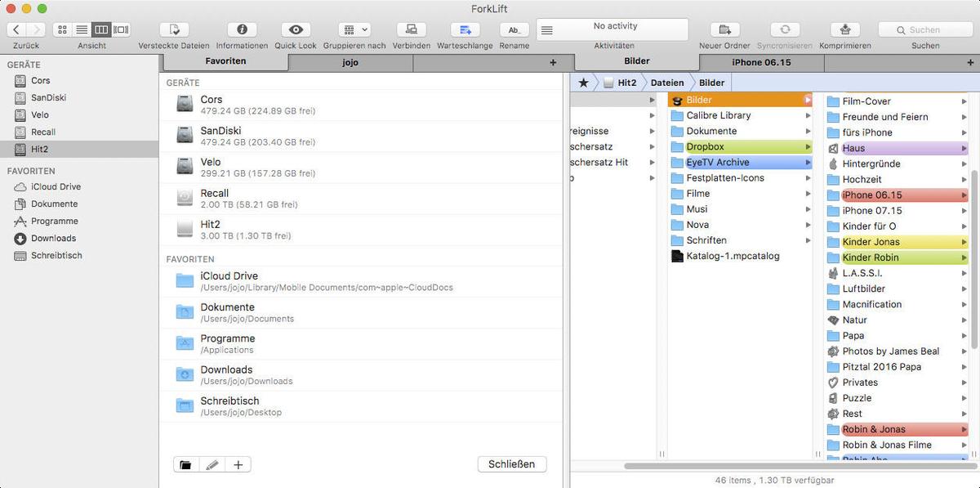The width and height of the screenshot is (980, 488).
Task: Expand the green Dropbox folder arrow
Action: coord(808,147)
